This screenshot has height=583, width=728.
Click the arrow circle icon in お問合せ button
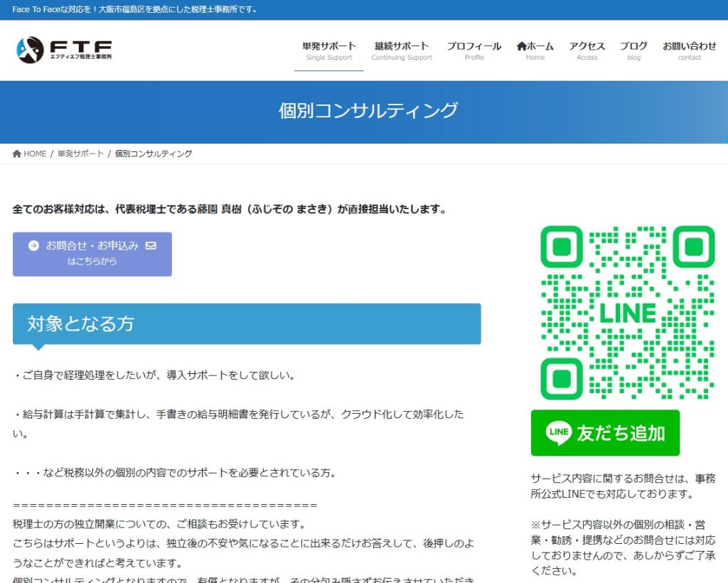click(x=33, y=245)
